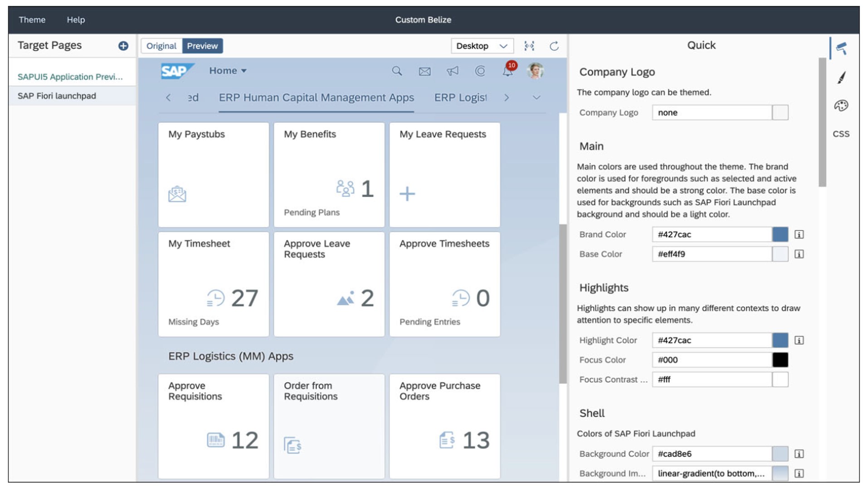Viewport: 868px width, 490px height.
Task: Click the search magnifier in the launchpad header
Action: tap(397, 71)
